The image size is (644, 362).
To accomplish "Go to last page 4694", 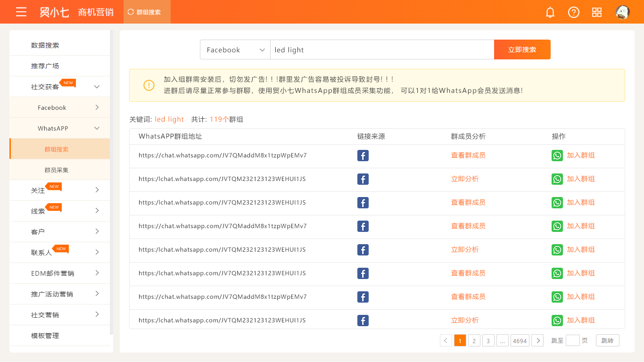I will click(520, 340).
